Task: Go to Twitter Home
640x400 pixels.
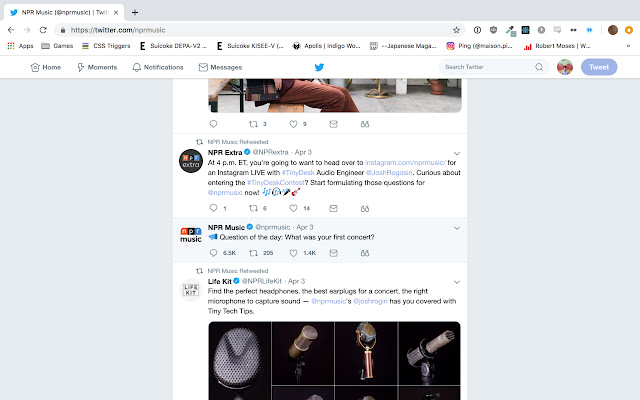Action: click(46, 67)
